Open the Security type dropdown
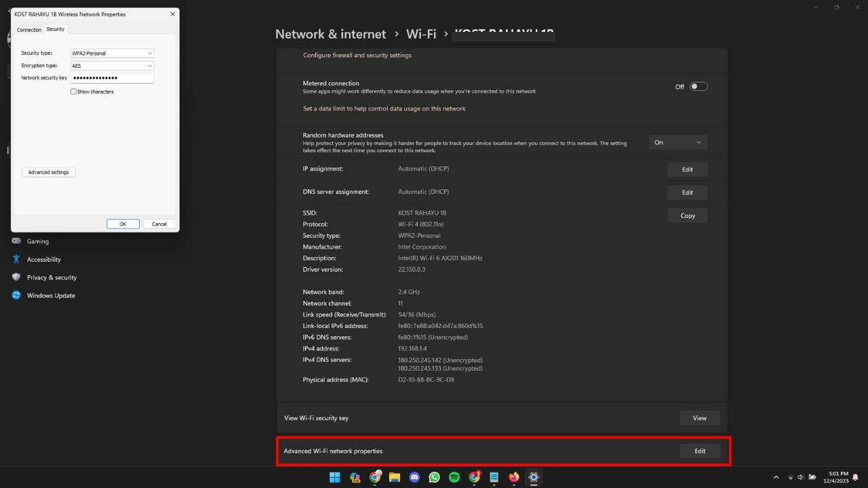This screenshot has width=868, height=488. coord(112,53)
